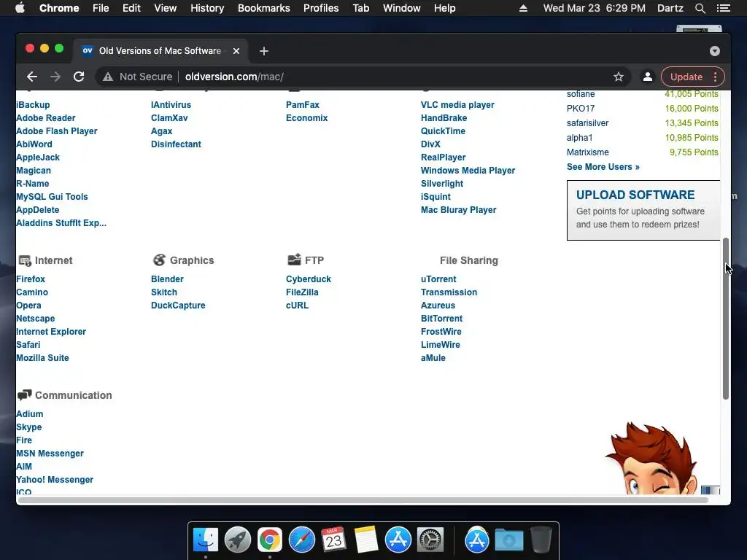Click the Apple menu logo
This screenshot has width=747, height=560.
click(x=20, y=8)
